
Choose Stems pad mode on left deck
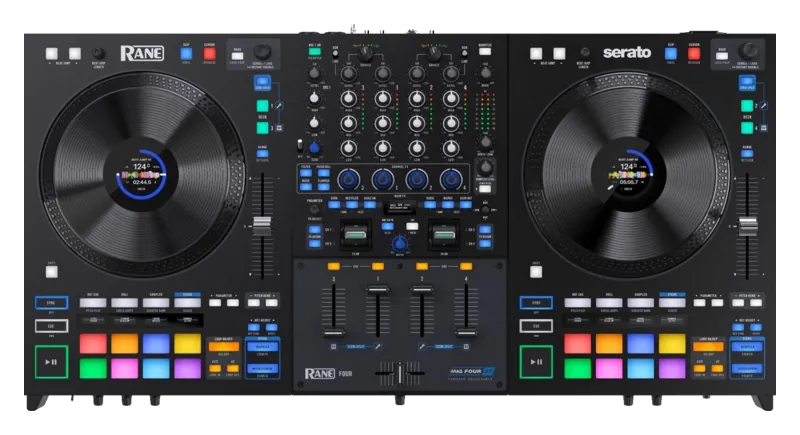[x=187, y=303]
